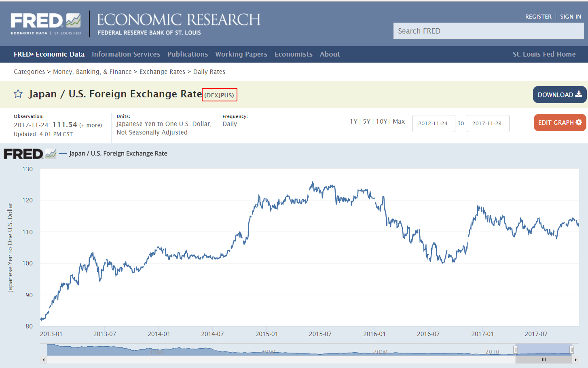Open the Exchange Rates breadcrumb link
The height and width of the screenshot is (368, 588).
click(x=162, y=72)
